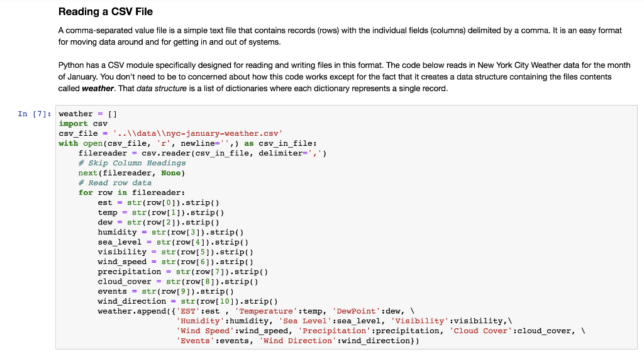The height and width of the screenshot is (364, 644).
Task: Click the 'for row in filereader' line
Action: pyautogui.click(x=132, y=192)
